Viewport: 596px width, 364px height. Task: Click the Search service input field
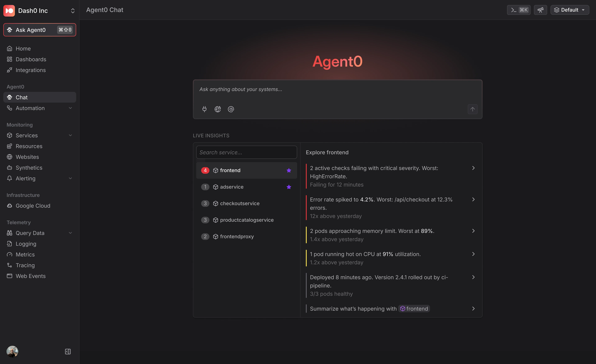246,152
